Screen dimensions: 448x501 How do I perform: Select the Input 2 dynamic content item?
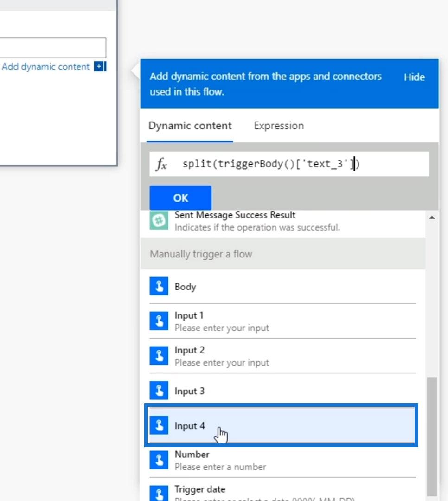pyautogui.click(x=283, y=356)
